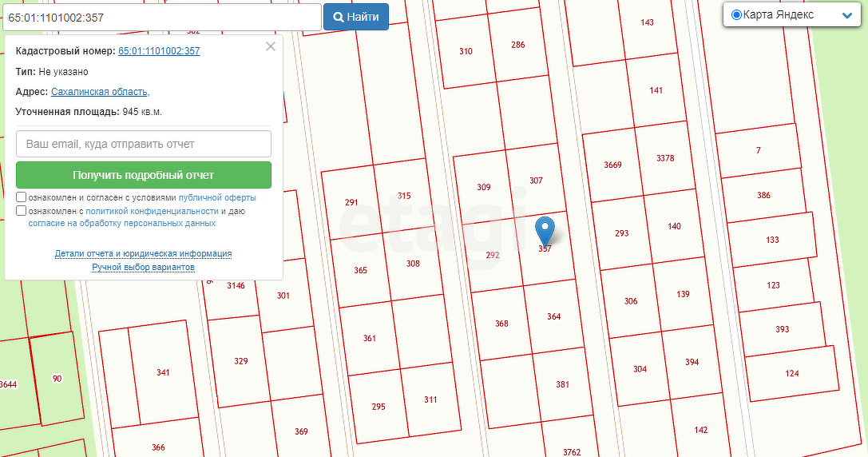
Task: Select the Карта Яндекс radio button
Action: coord(736,15)
